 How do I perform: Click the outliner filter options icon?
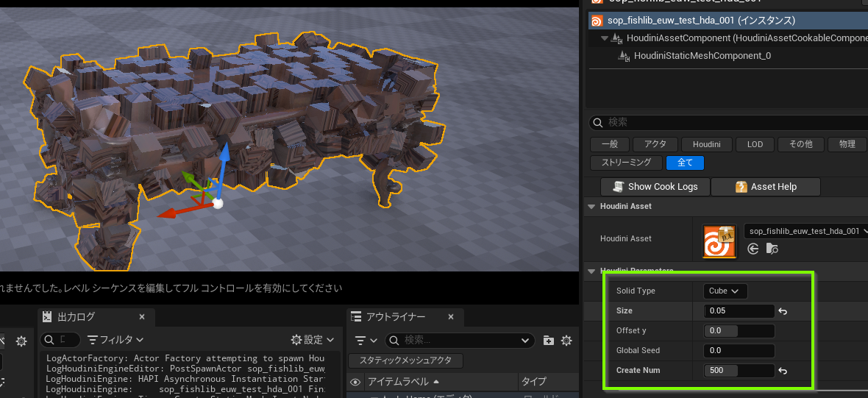(x=365, y=340)
